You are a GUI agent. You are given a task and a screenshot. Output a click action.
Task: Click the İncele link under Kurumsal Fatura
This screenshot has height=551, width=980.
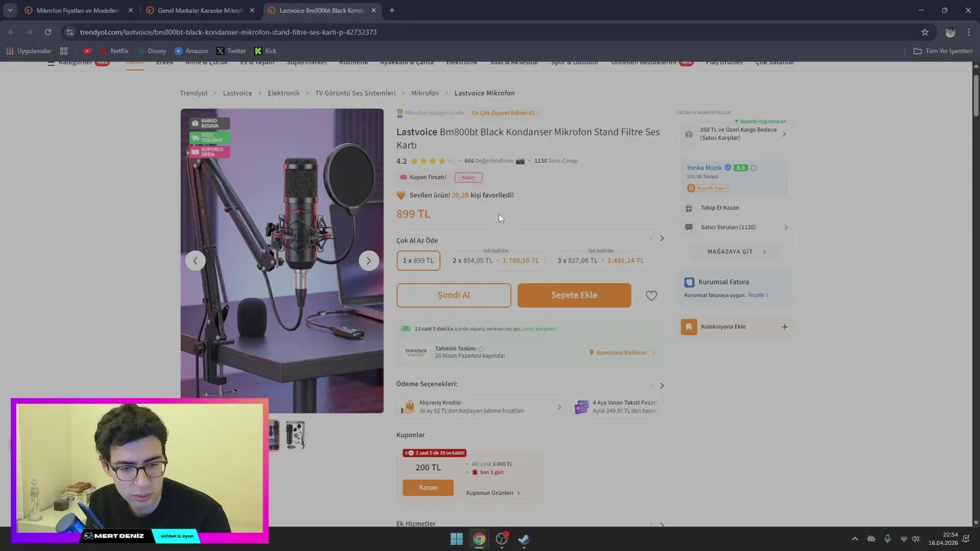click(x=758, y=295)
